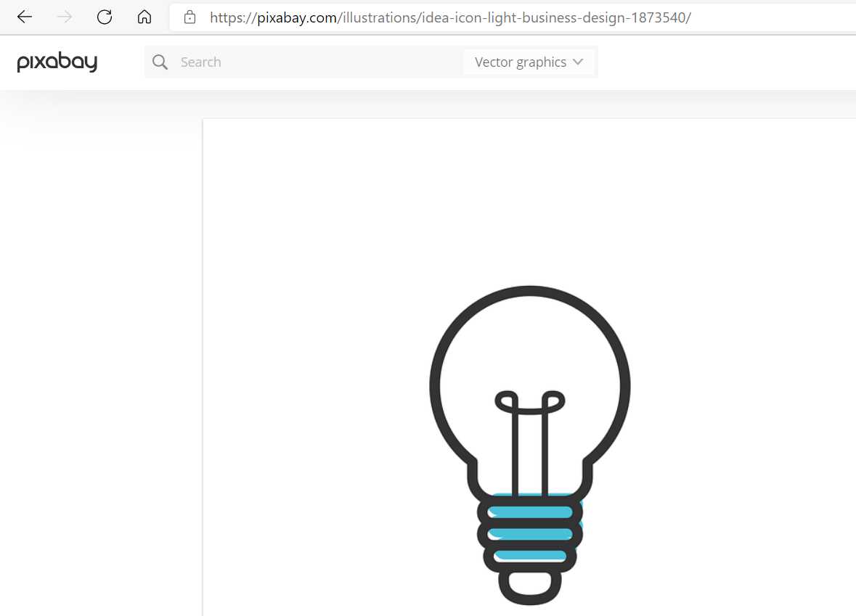856x616 pixels.
Task: Click the 'Search' placeholder text
Action: (x=201, y=62)
